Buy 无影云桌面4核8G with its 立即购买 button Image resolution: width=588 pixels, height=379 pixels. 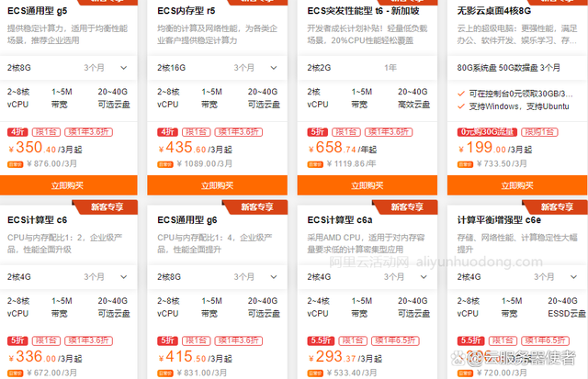pyautogui.click(x=517, y=185)
